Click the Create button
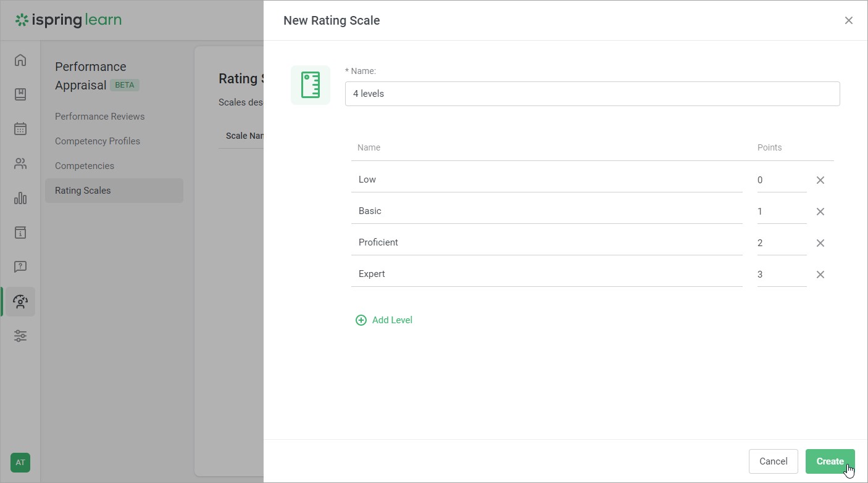The width and height of the screenshot is (868, 483). tap(830, 461)
